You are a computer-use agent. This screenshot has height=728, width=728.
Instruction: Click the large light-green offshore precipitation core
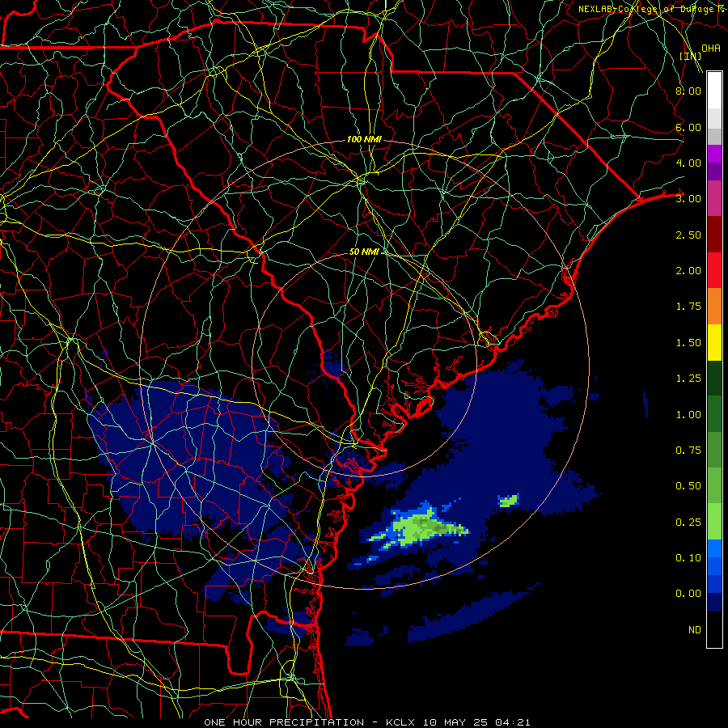(422, 528)
